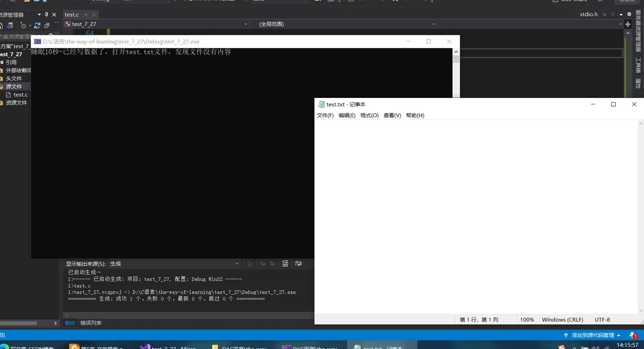Click the Solution Explorer sync/refresh icon
Image resolution: width=644 pixels, height=349 pixels.
[x=37, y=26]
